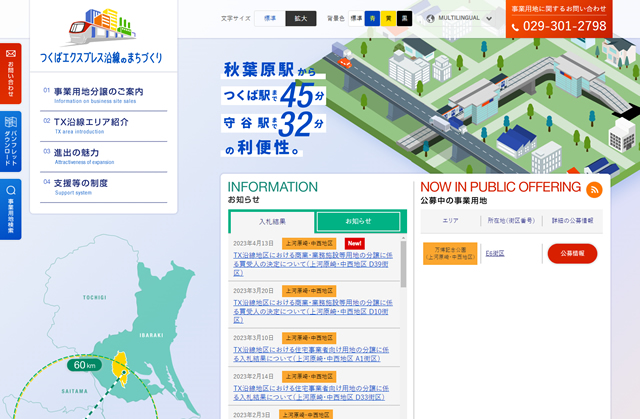Open the March 10 2023 A1街区 bid result link
640x419 pixels.
(x=311, y=354)
